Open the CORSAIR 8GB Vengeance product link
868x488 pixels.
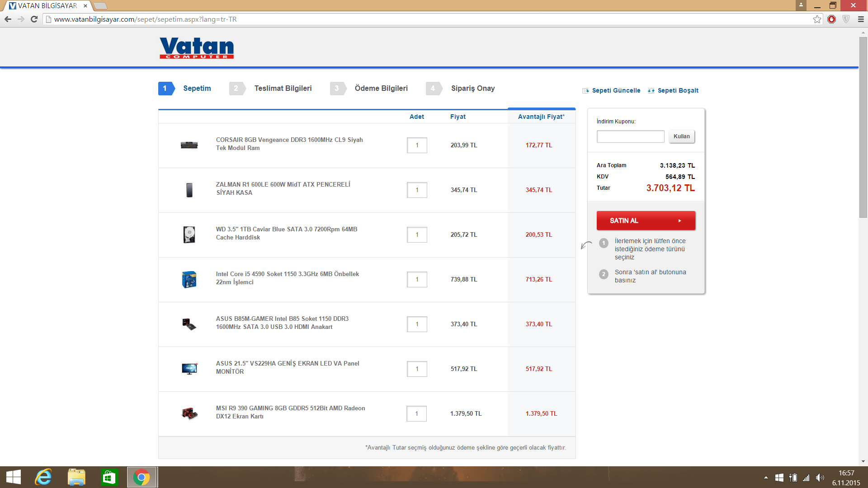click(289, 144)
